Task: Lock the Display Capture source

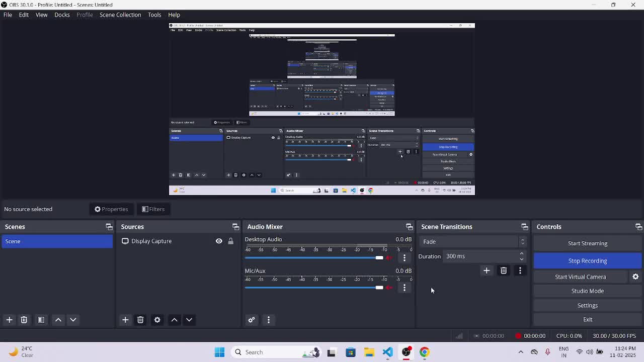Action: coord(230,241)
